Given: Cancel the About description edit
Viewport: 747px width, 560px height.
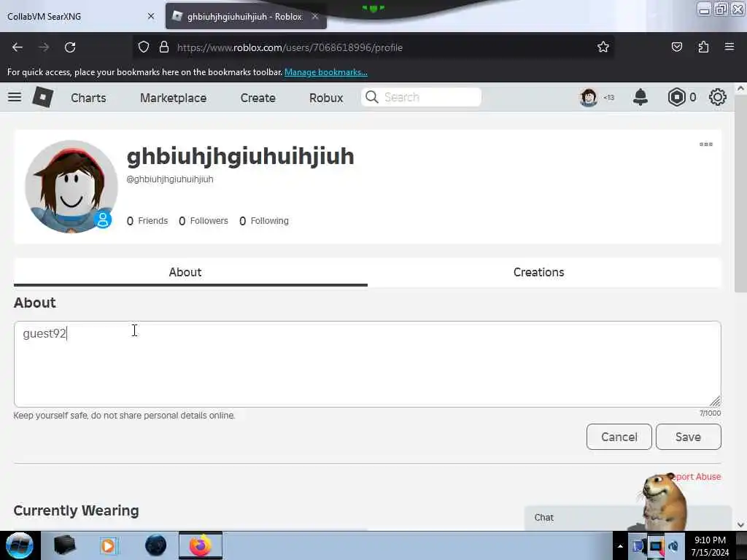Looking at the screenshot, I should click(619, 437).
